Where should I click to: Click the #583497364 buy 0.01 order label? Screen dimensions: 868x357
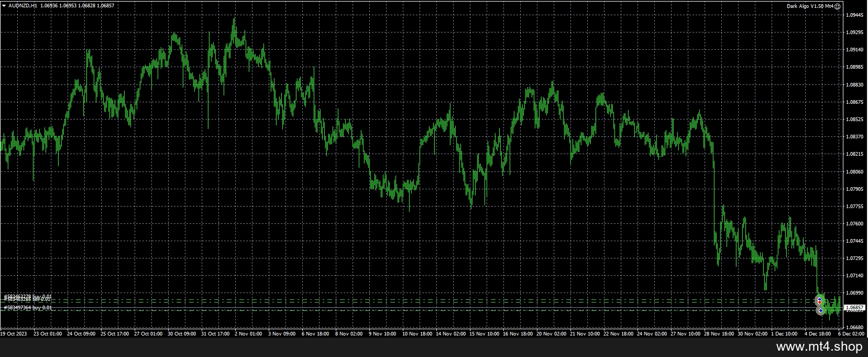28,308
